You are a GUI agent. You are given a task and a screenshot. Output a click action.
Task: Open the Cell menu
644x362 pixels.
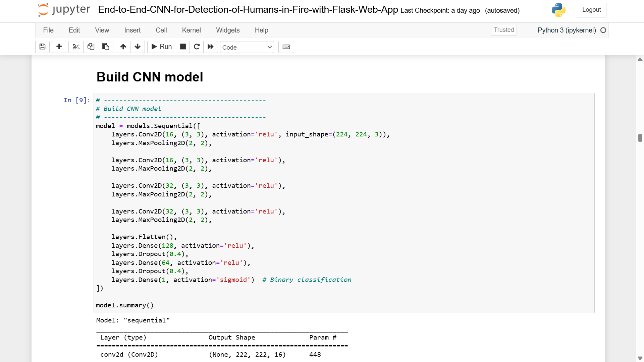click(161, 30)
